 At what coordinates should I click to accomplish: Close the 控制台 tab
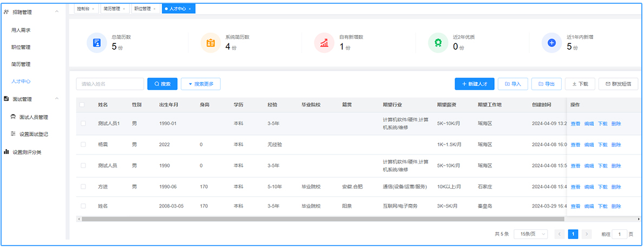[93, 9]
